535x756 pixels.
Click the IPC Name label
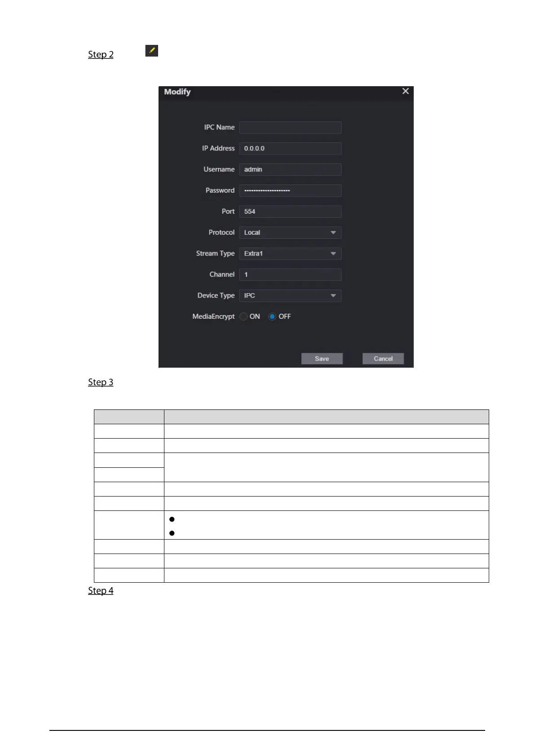pyautogui.click(x=219, y=127)
